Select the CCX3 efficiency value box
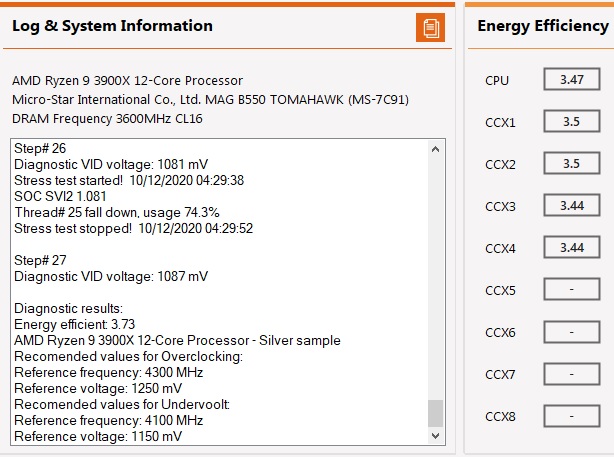 pos(572,205)
